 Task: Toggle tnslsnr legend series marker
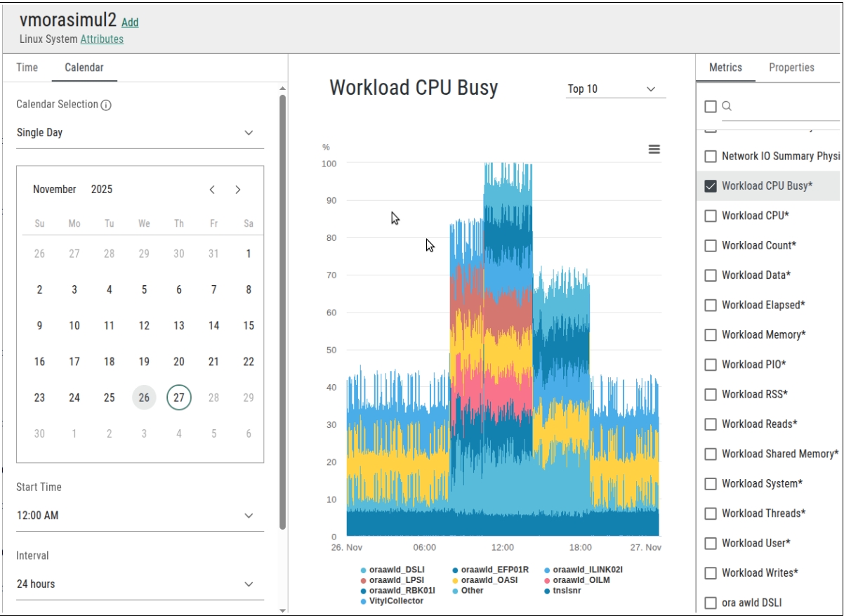(547, 591)
